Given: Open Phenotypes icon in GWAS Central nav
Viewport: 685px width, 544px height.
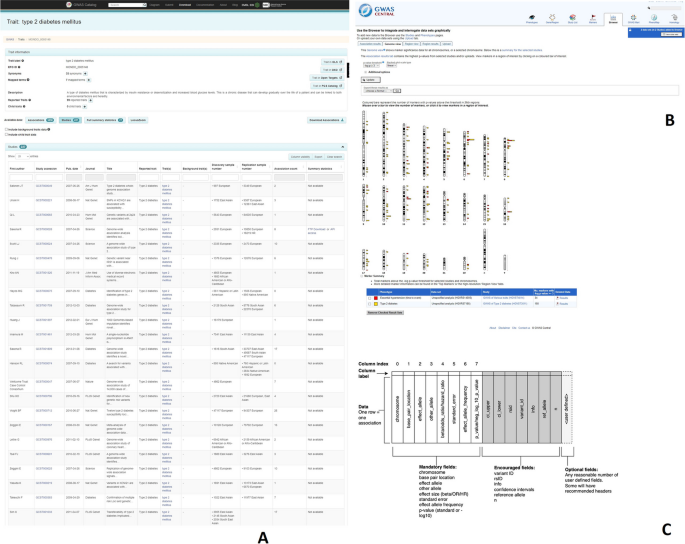Looking at the screenshot, I should tap(532, 18).
